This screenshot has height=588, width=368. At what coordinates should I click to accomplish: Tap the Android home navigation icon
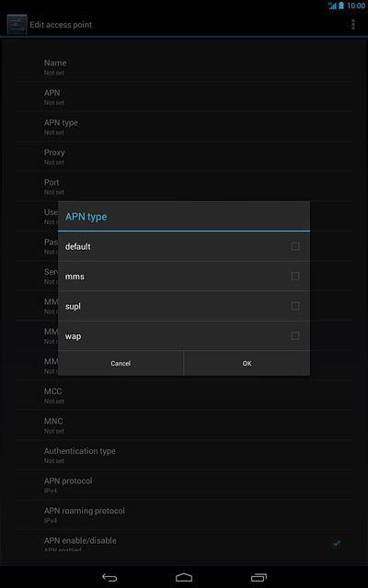click(x=184, y=577)
